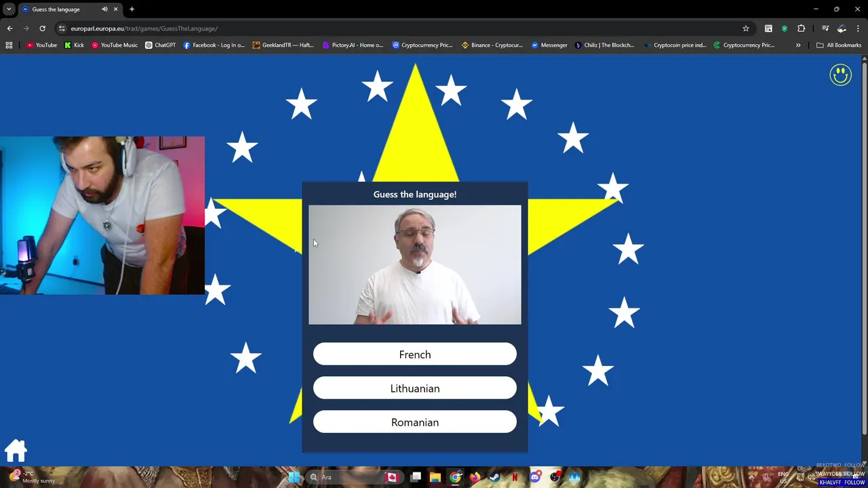
Task: Open the media control playlist icon
Action: click(x=825, y=28)
